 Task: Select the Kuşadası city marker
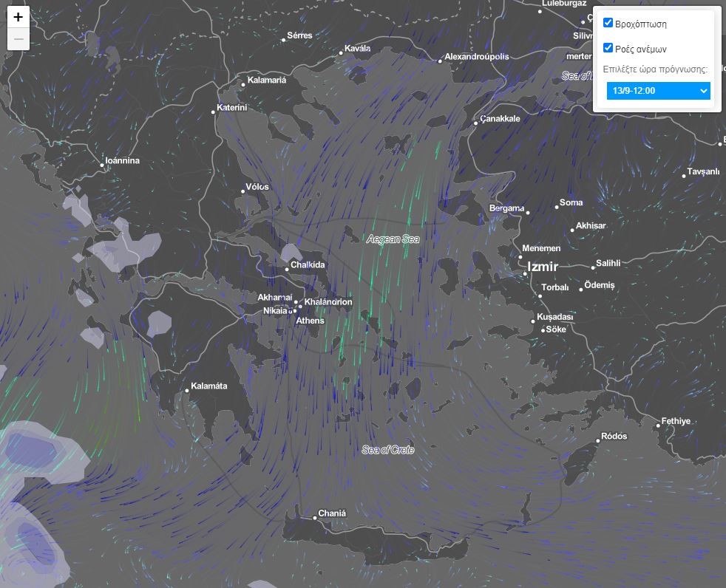533,321
